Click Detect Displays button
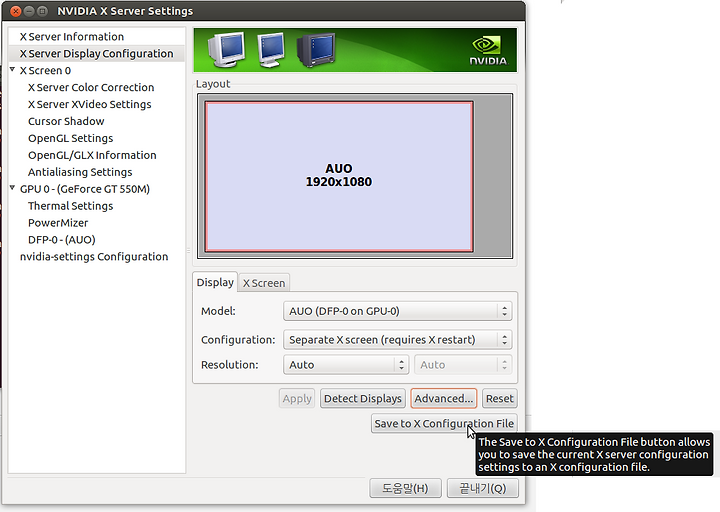This screenshot has height=512, width=720. point(363,399)
